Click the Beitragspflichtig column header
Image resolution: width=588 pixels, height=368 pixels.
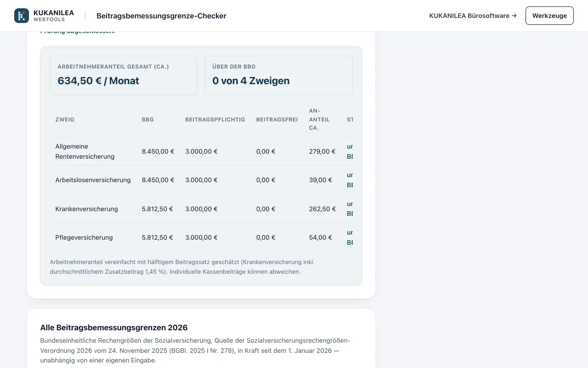coord(215,120)
